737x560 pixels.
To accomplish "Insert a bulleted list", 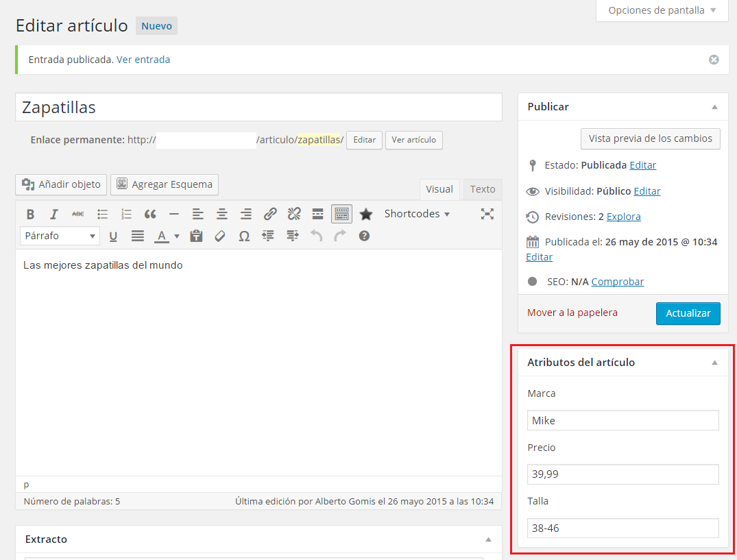I will pos(102,215).
